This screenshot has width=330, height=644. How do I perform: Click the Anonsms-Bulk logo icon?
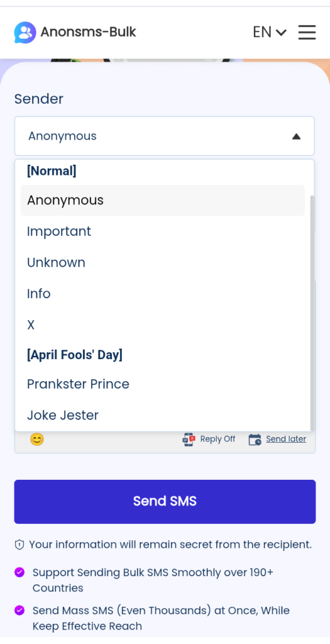pos(25,33)
